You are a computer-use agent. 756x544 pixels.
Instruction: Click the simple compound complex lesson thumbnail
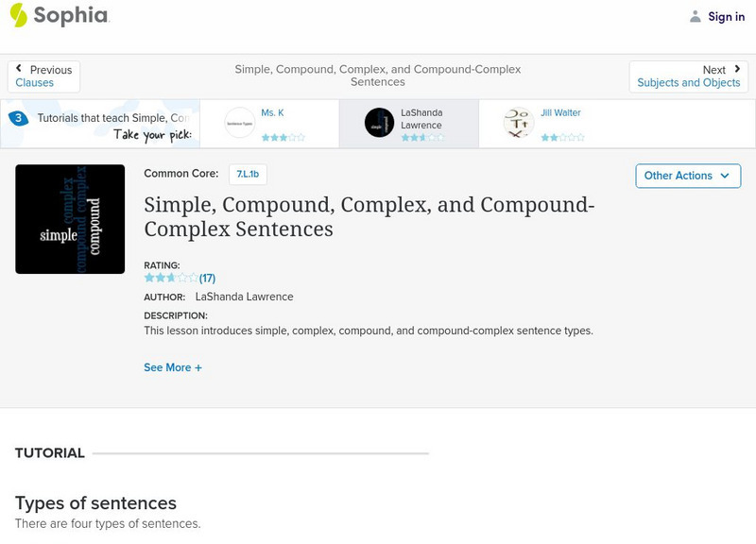(70, 219)
